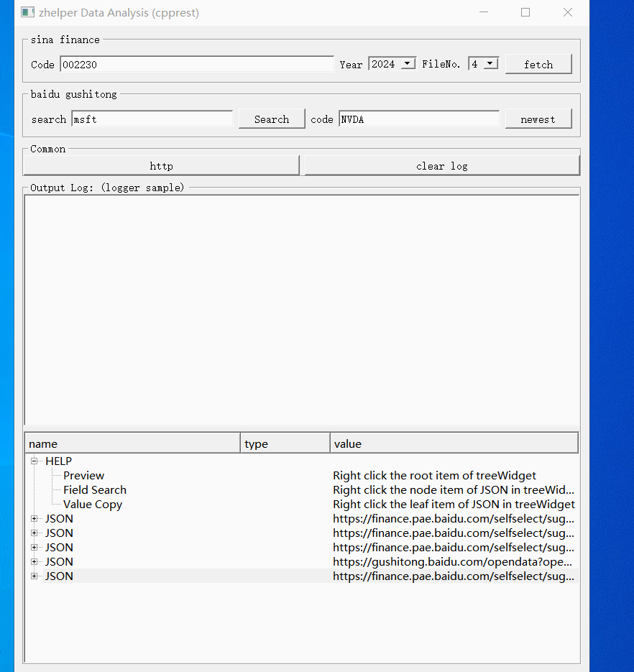Click 'Right click the leaf item of JSON' text
Screen dimensions: 634x672
coord(454,505)
